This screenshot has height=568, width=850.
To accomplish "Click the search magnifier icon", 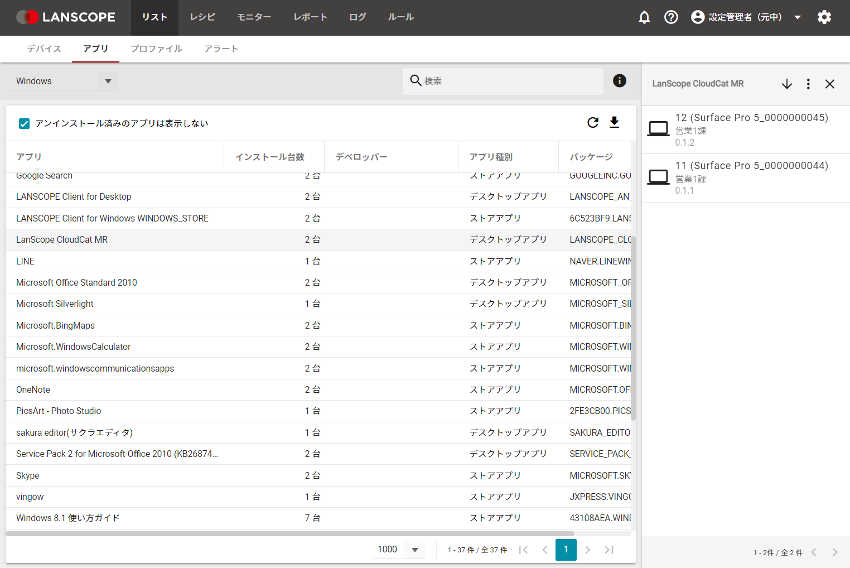I will pyautogui.click(x=416, y=81).
